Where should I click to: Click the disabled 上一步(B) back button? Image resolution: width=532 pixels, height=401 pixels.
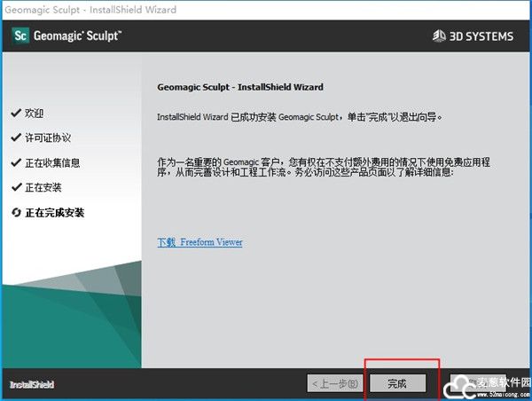(x=335, y=384)
